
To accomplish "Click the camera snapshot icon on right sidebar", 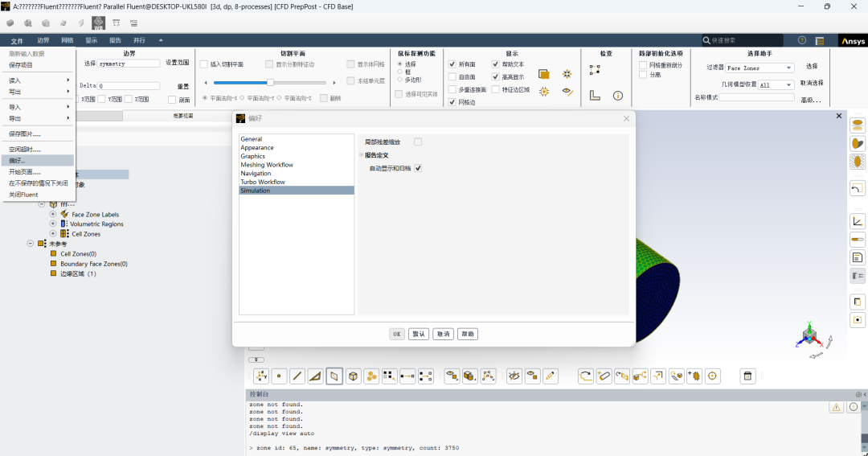I will (x=858, y=320).
